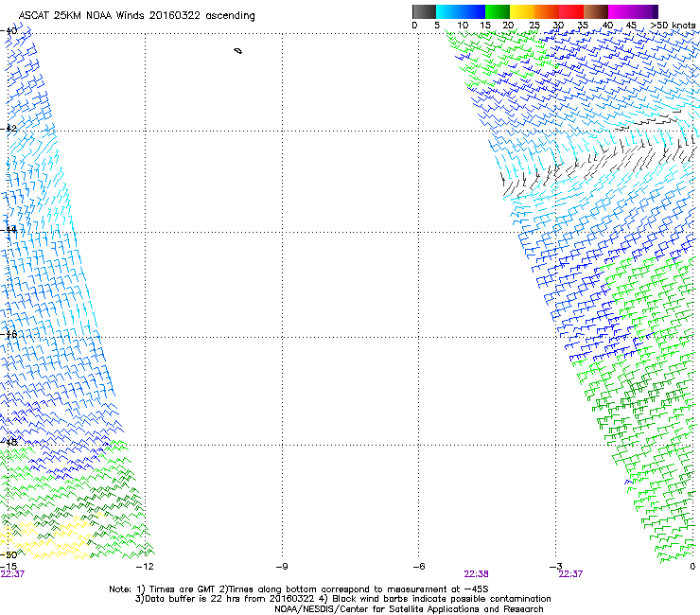
Task: Click the purple 22:37 time under -3
Action: click(570, 574)
